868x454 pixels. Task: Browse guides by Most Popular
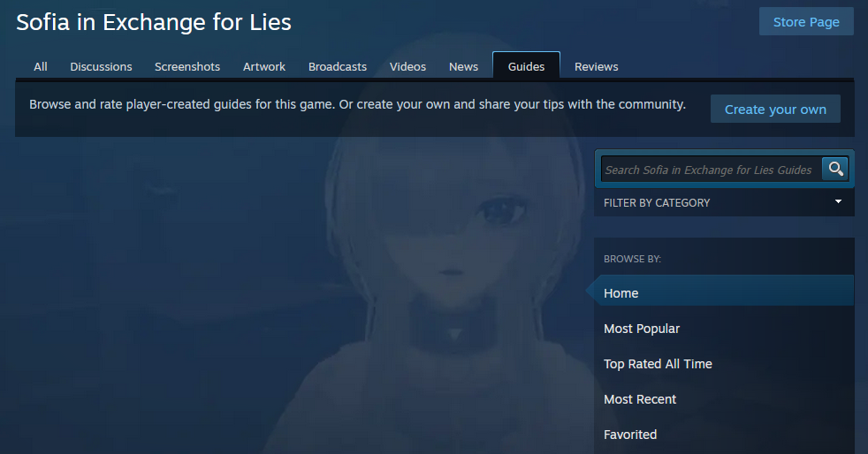[x=642, y=329]
